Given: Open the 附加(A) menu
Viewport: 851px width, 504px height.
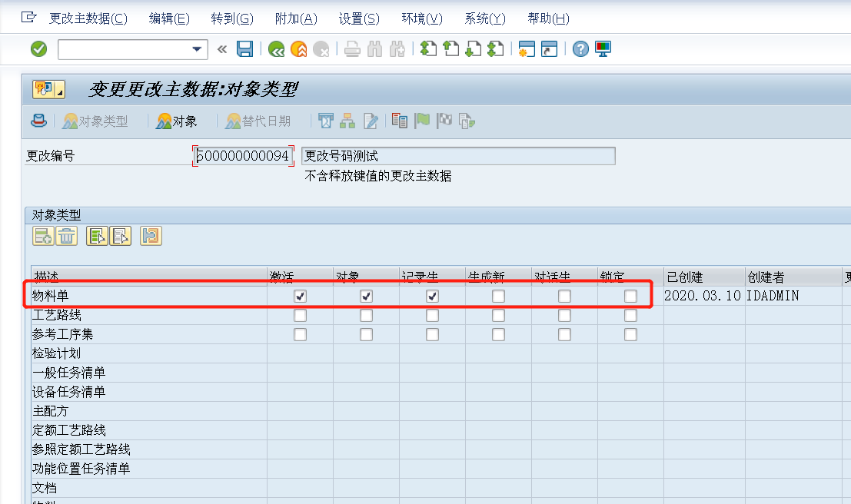Looking at the screenshot, I should point(296,19).
